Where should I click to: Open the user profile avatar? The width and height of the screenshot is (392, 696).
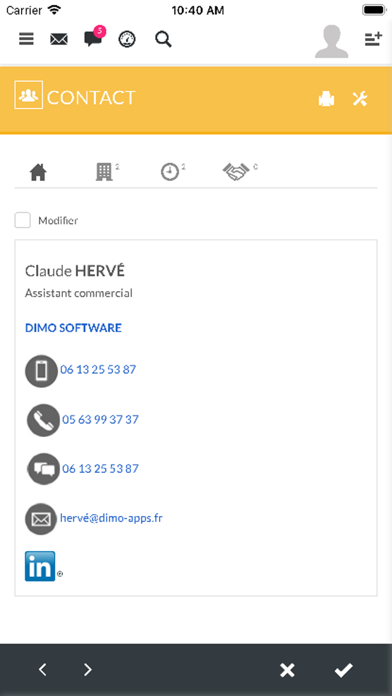pos(332,41)
